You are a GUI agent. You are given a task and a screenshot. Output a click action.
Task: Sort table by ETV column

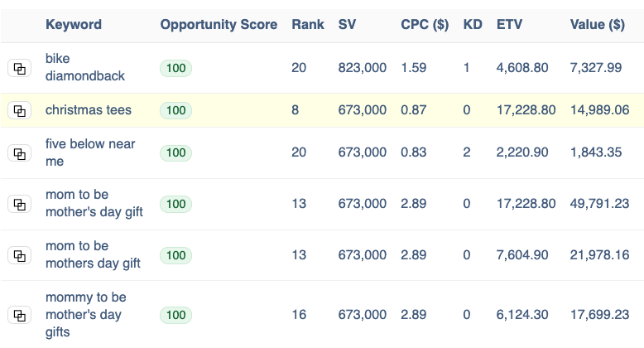point(510,25)
